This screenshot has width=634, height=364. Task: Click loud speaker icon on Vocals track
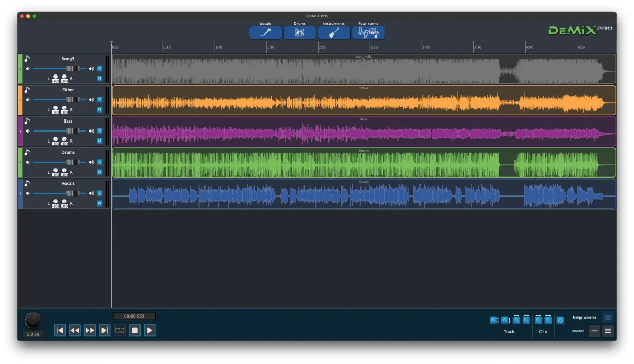tap(91, 193)
